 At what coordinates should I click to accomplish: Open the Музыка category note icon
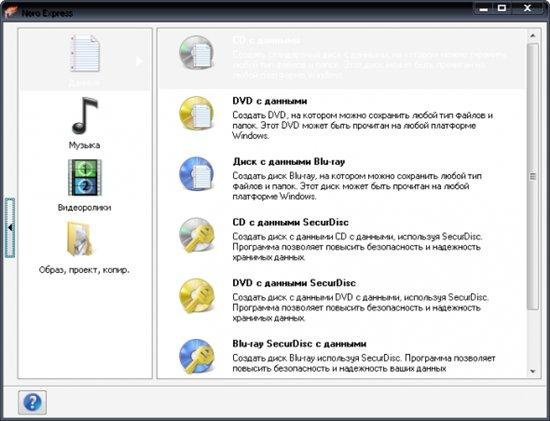click(x=85, y=116)
